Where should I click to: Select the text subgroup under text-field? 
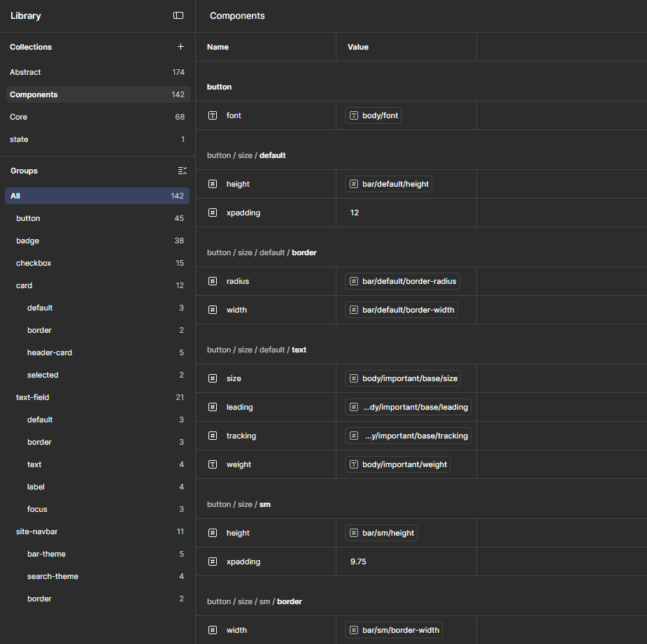97,464
